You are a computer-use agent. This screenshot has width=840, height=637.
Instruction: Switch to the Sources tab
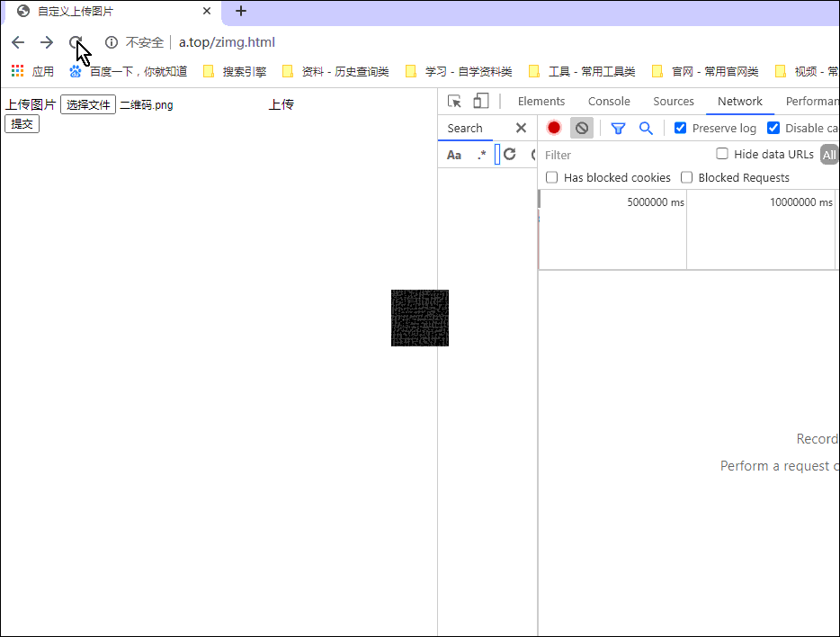[x=674, y=101]
